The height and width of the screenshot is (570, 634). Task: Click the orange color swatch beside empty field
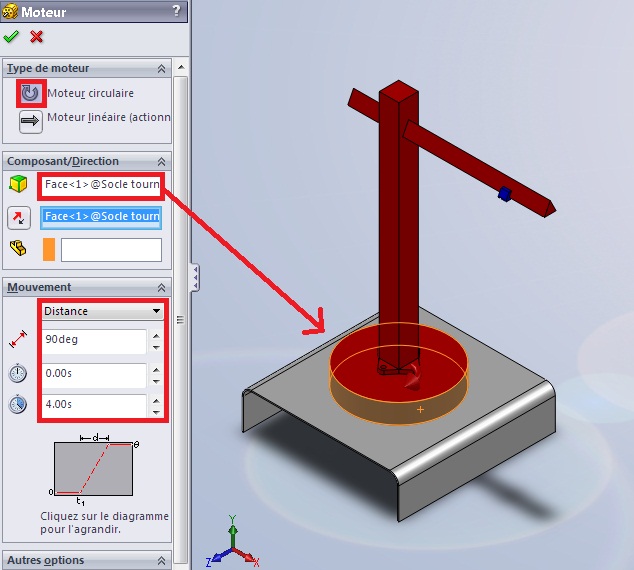point(49,249)
